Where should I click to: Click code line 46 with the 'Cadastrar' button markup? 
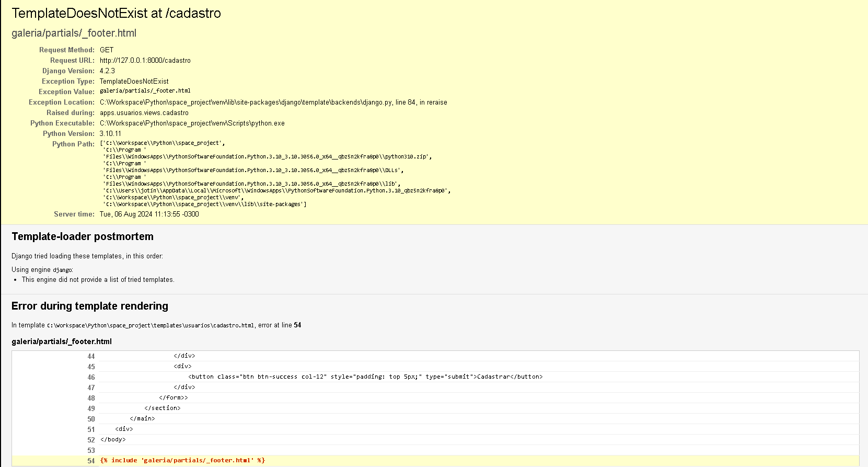366,377
